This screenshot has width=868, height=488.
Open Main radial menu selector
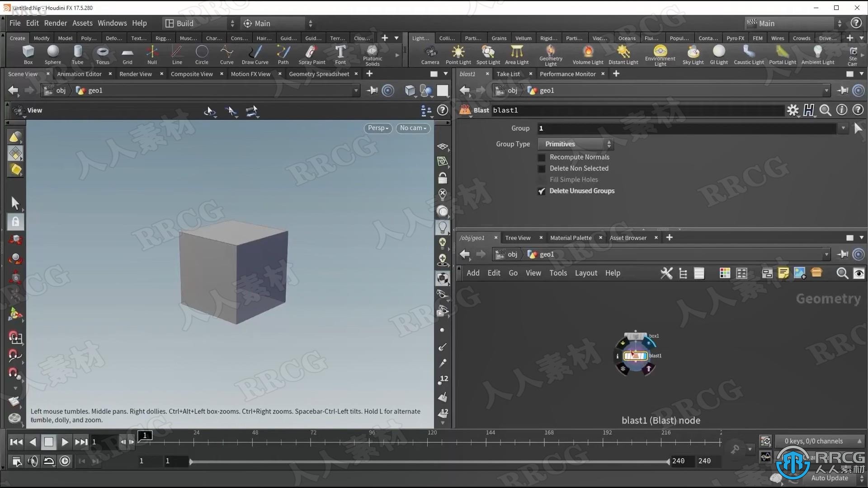pyautogui.click(x=278, y=23)
